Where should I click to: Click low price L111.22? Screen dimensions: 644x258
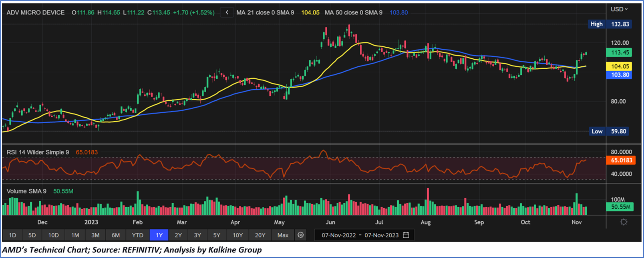point(134,12)
